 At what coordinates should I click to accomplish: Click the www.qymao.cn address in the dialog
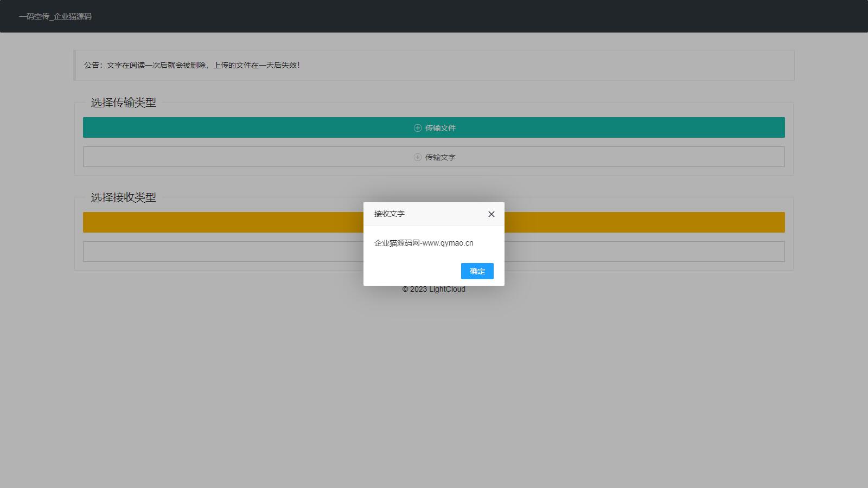tap(448, 243)
